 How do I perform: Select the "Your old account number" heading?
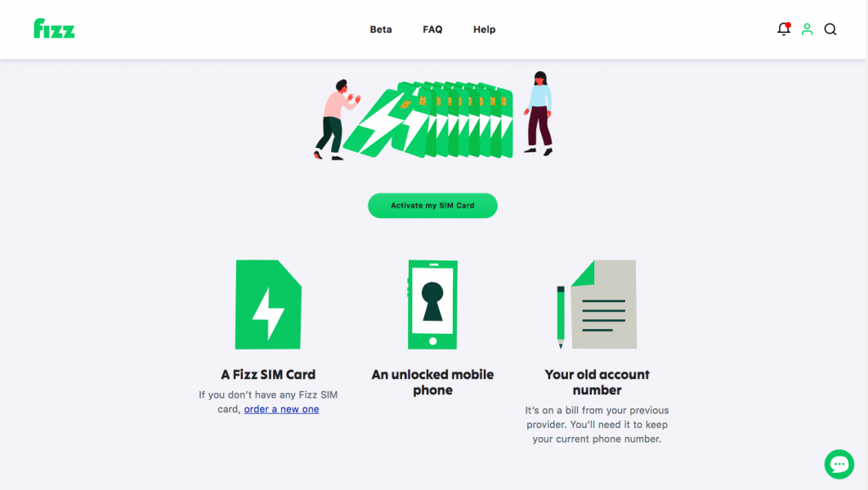click(x=597, y=382)
